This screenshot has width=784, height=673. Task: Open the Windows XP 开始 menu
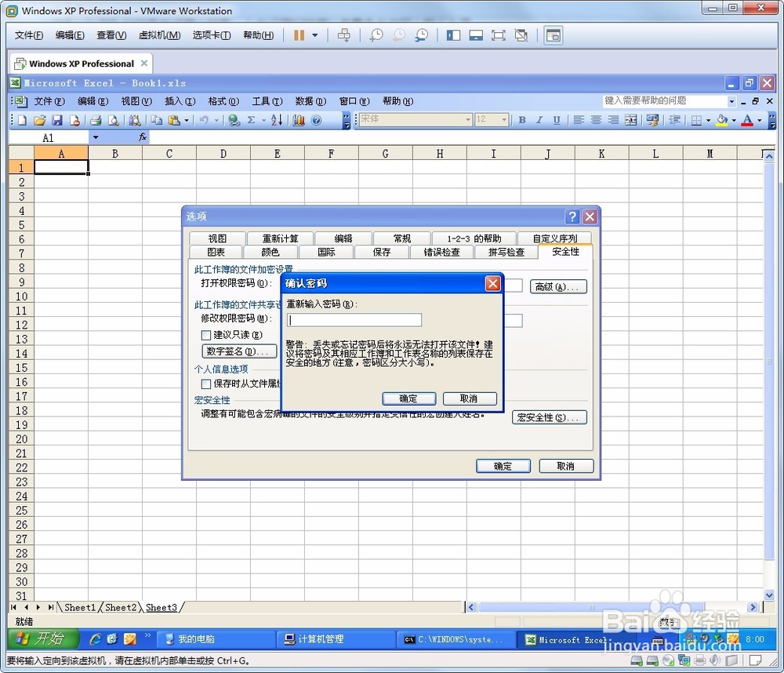43,638
